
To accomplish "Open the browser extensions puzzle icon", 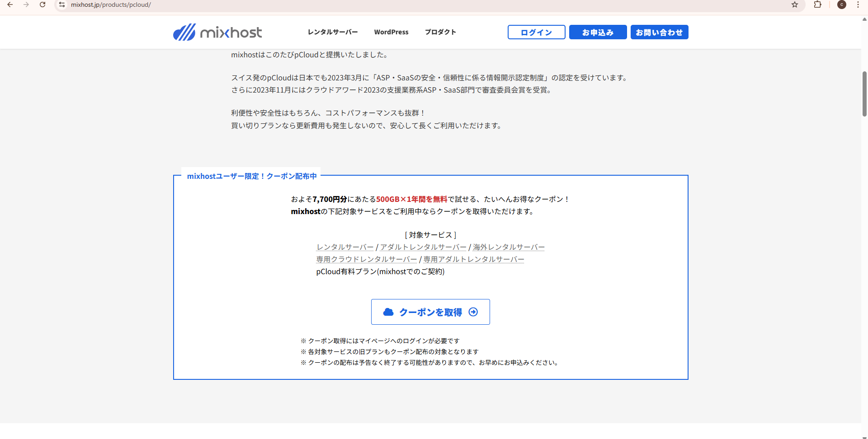I will pyautogui.click(x=817, y=5).
